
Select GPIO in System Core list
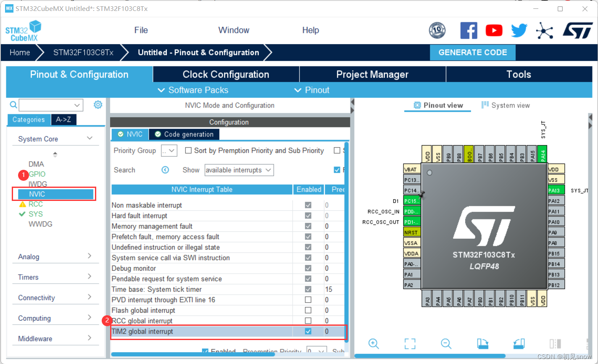tap(37, 174)
